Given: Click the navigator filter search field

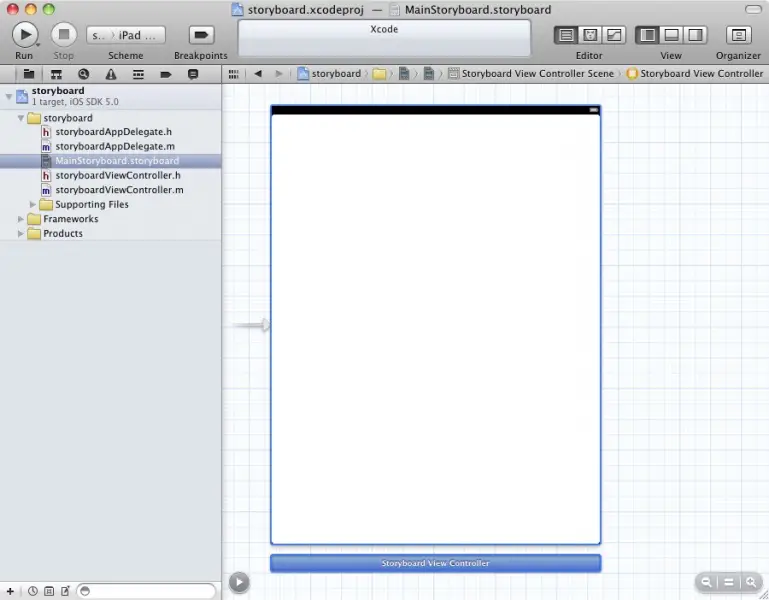Looking at the screenshot, I should pyautogui.click(x=147, y=591).
